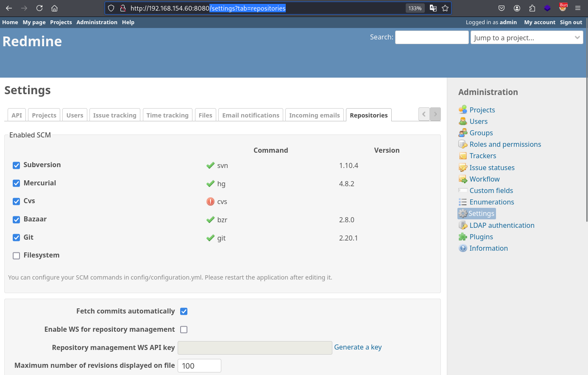
Task: Switch to the Files settings tab
Action: [x=206, y=115]
